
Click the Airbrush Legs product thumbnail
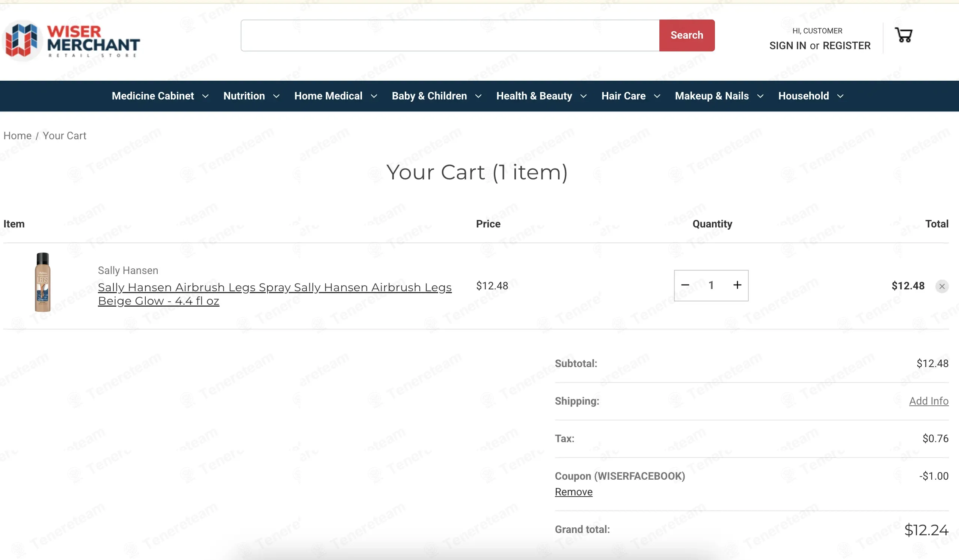(43, 282)
